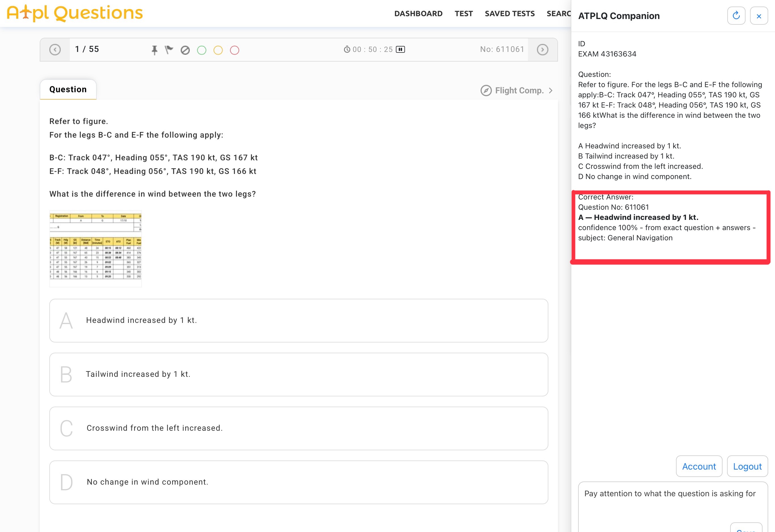Go back using the previous question arrow

point(55,49)
